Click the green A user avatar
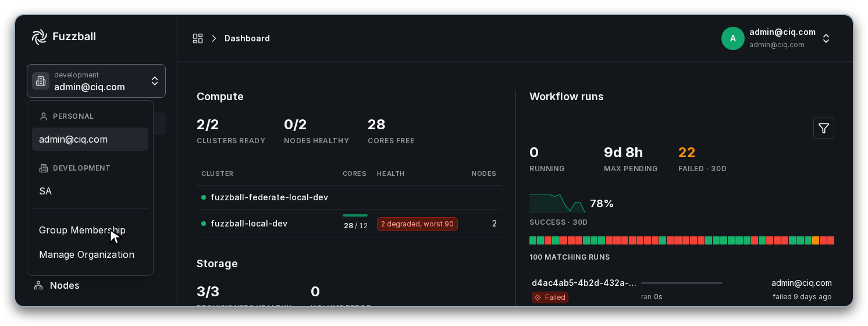The image size is (868, 326). 733,38
